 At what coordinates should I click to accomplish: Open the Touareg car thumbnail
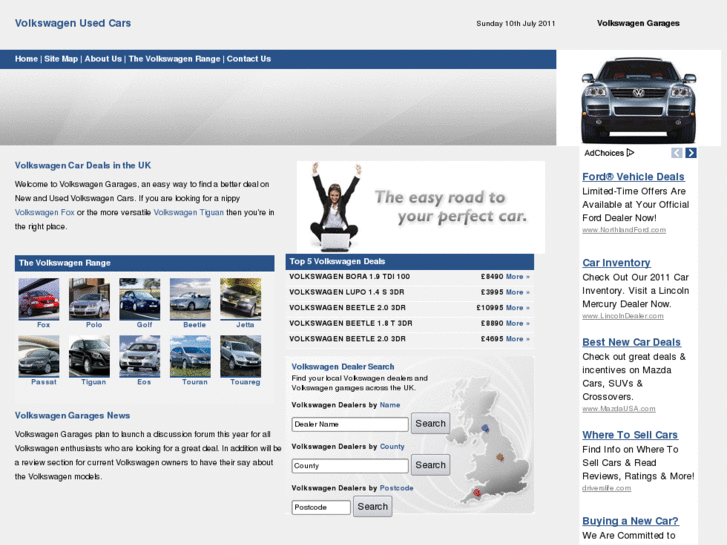click(241, 356)
